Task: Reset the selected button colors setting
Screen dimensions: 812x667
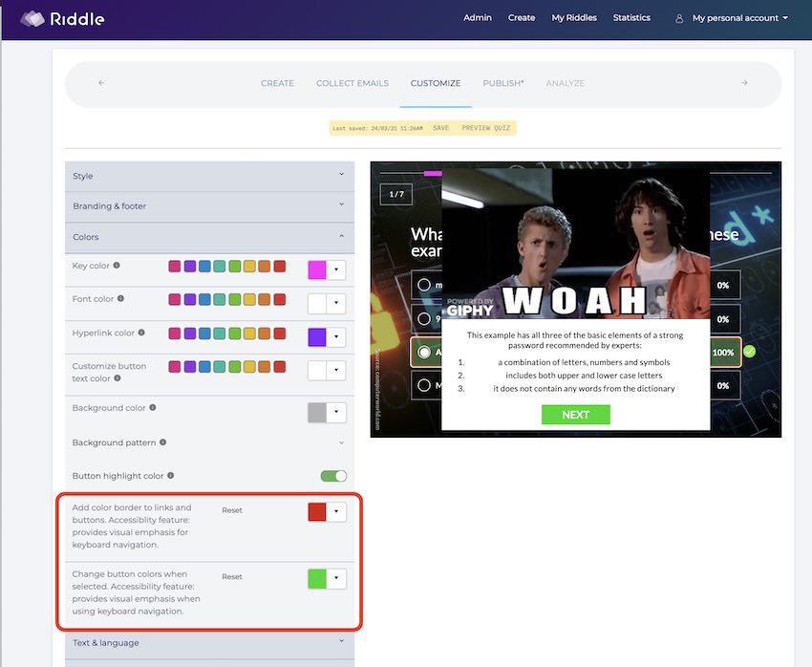Action: click(x=232, y=576)
